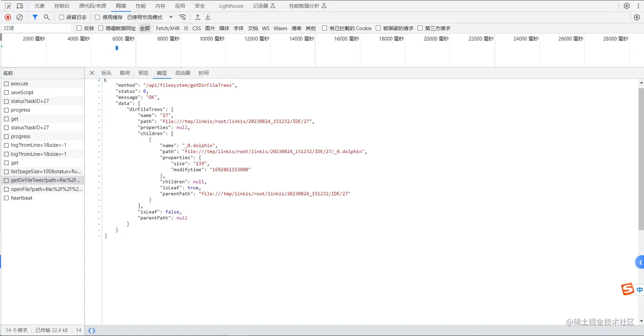Open the 已停用节流模式 throttling dropdown

tap(150, 17)
